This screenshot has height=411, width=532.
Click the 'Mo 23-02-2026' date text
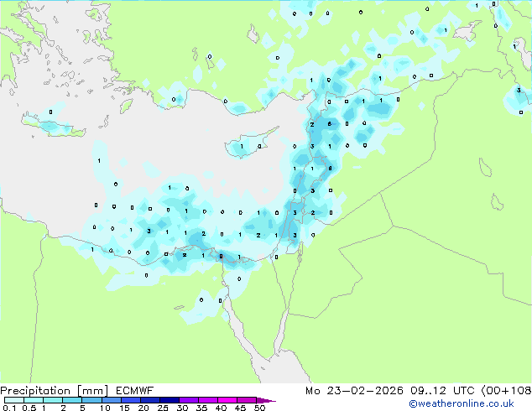point(354,391)
